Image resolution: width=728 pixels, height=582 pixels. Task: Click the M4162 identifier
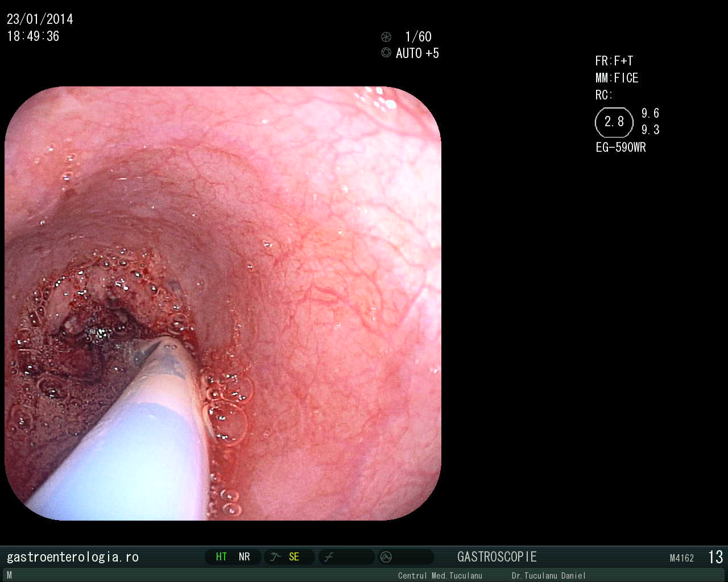coord(682,558)
